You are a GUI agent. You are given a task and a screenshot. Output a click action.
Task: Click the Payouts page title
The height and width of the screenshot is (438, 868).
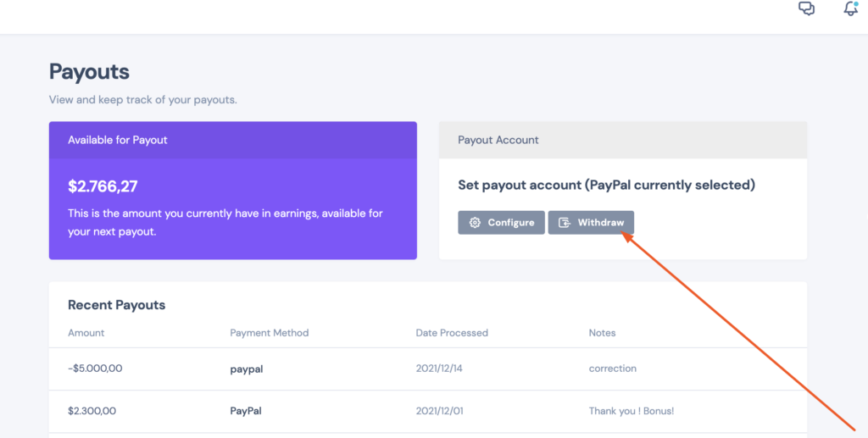[x=89, y=72]
